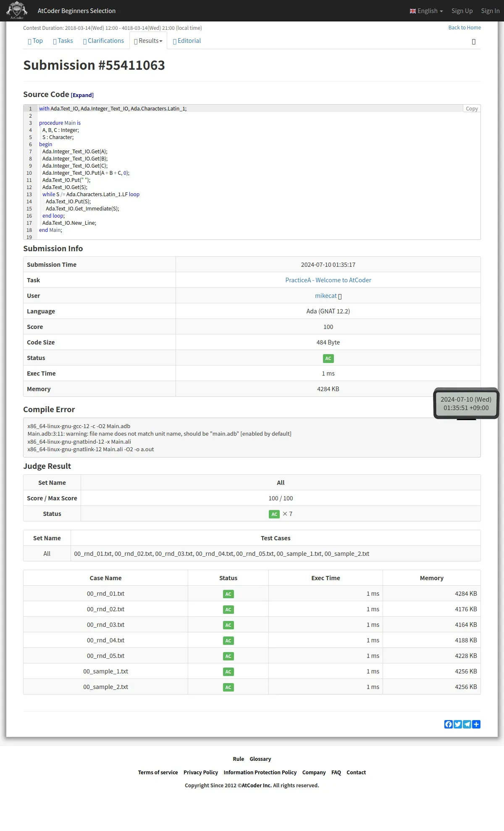Open the Glossary footer link

tap(260, 759)
